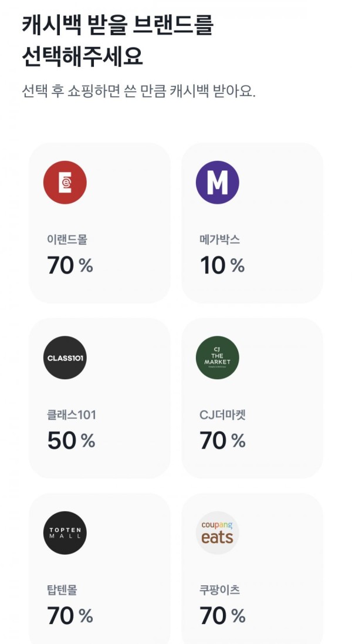Select the black CLASS101 logo icon
The image size is (352, 644).
(65, 358)
